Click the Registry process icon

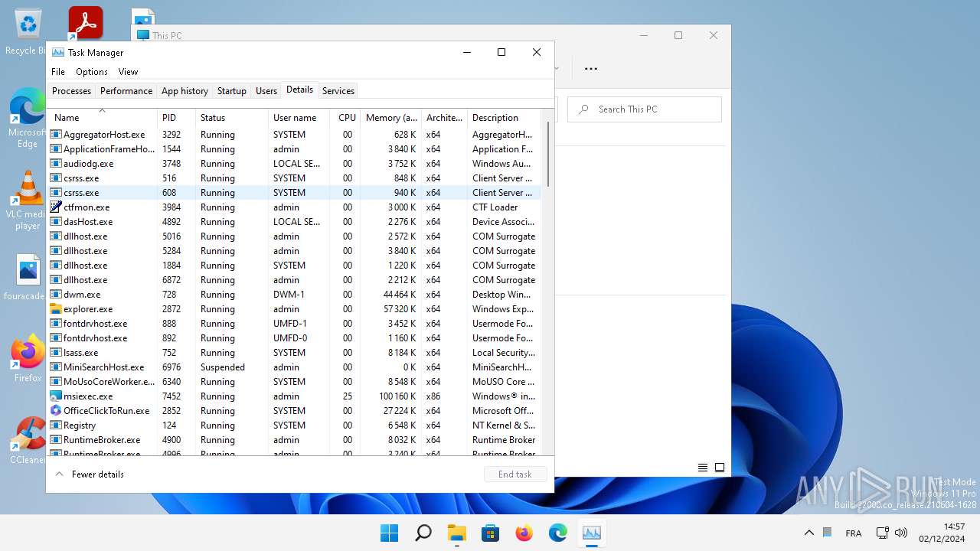coord(56,425)
